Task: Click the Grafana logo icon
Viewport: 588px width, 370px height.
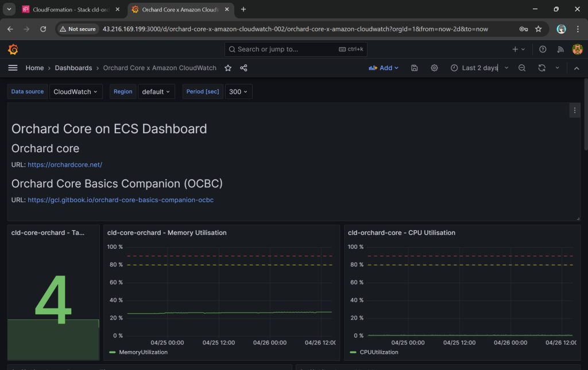Action: [13, 49]
